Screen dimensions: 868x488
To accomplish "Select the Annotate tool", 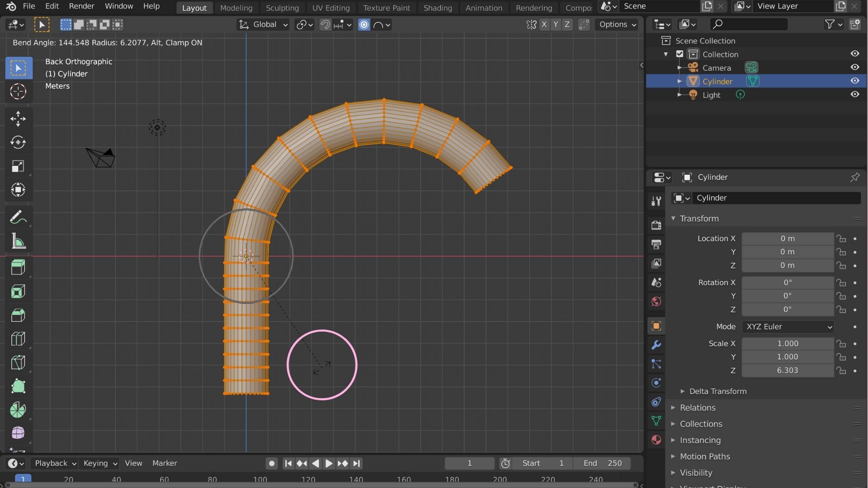I will coord(19,217).
